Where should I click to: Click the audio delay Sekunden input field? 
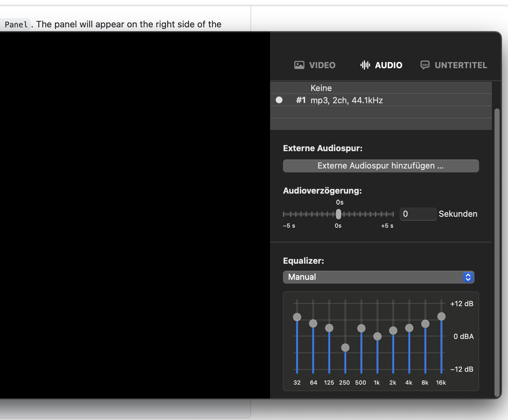click(418, 214)
